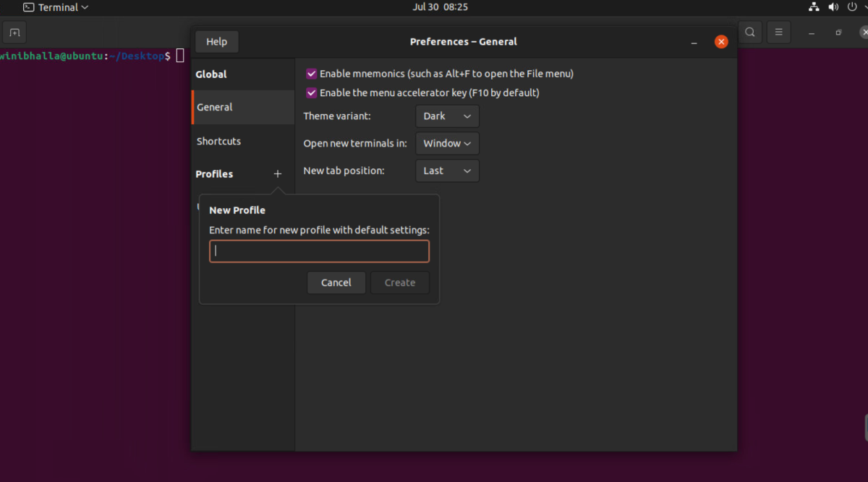Open the power icon in top bar
The width and height of the screenshot is (868, 482).
853,7
